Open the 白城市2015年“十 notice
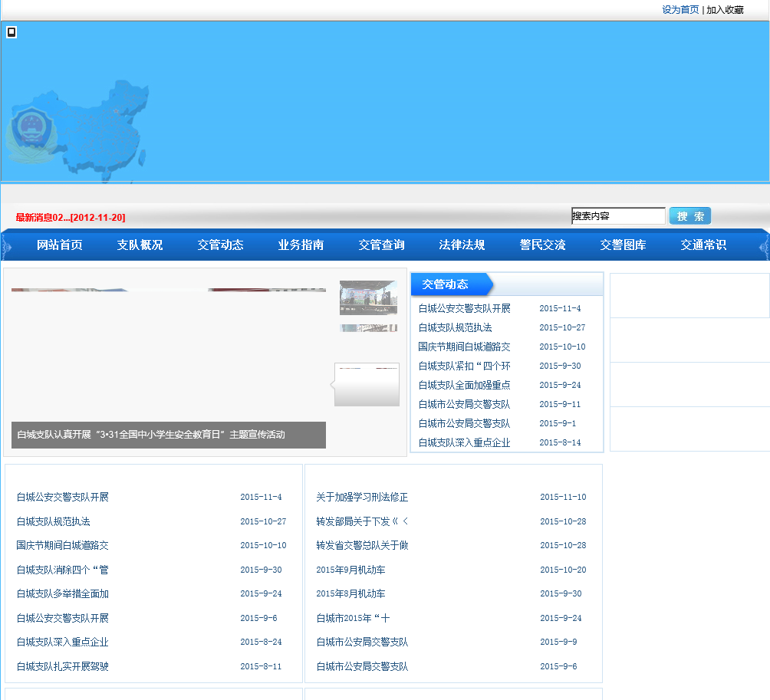Screen dimensions: 770x700 [353, 618]
